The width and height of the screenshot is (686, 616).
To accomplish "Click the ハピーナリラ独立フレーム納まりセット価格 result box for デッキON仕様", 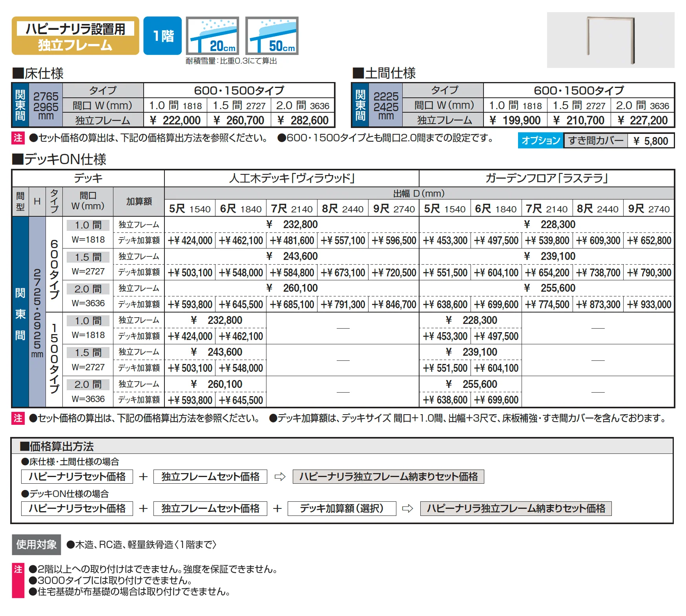I will (x=516, y=508).
